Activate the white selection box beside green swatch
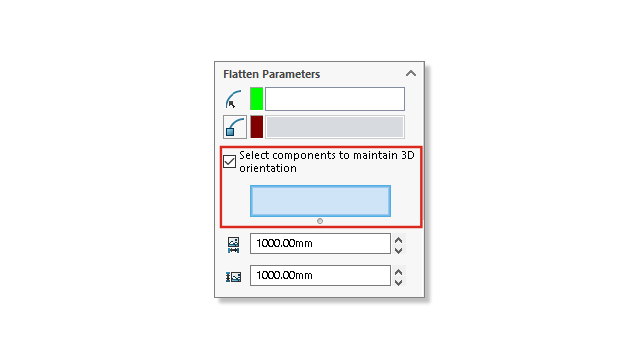 click(x=335, y=99)
